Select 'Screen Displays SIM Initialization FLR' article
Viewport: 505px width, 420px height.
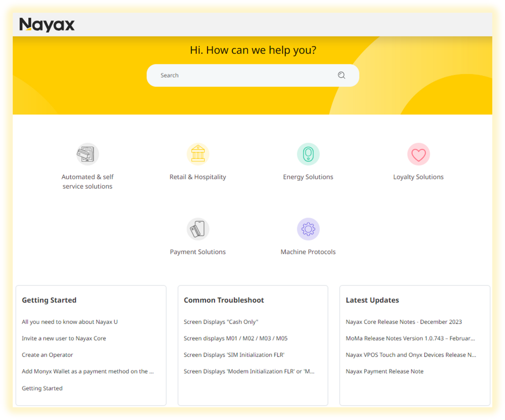(x=234, y=355)
